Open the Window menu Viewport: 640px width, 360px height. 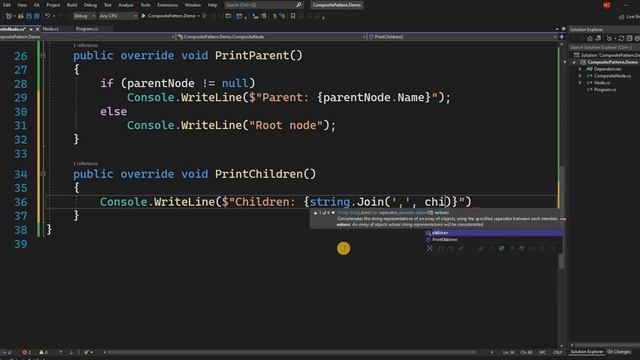[193, 5]
